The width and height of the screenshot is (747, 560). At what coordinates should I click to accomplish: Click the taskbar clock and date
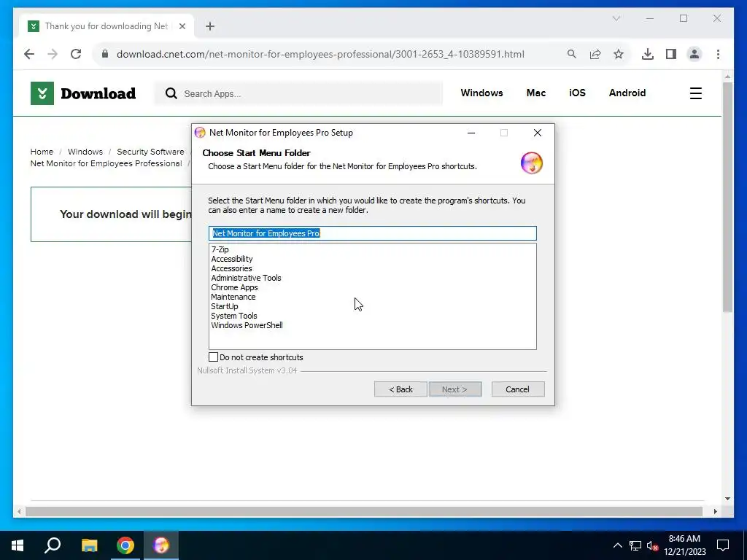tap(684, 545)
